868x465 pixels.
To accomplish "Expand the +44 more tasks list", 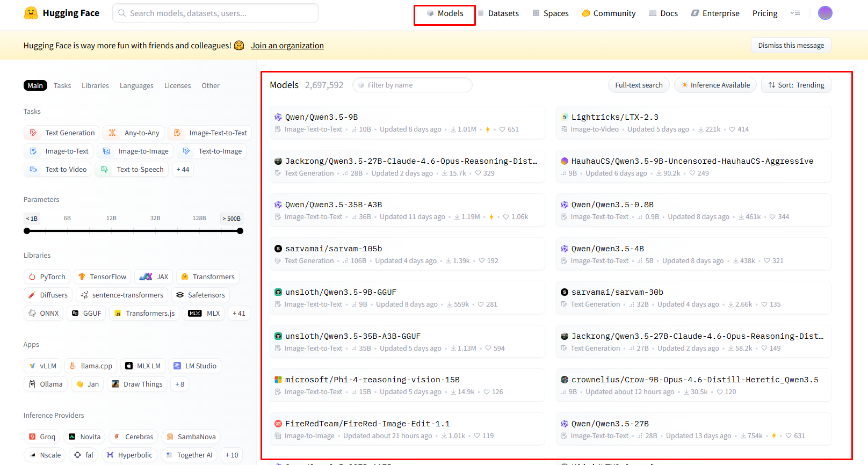I will point(183,169).
